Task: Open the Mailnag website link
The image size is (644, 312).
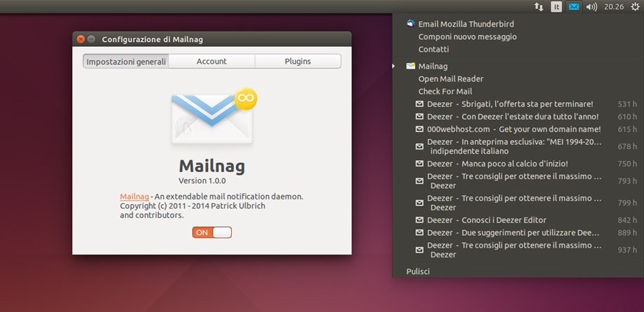Action: [134, 197]
